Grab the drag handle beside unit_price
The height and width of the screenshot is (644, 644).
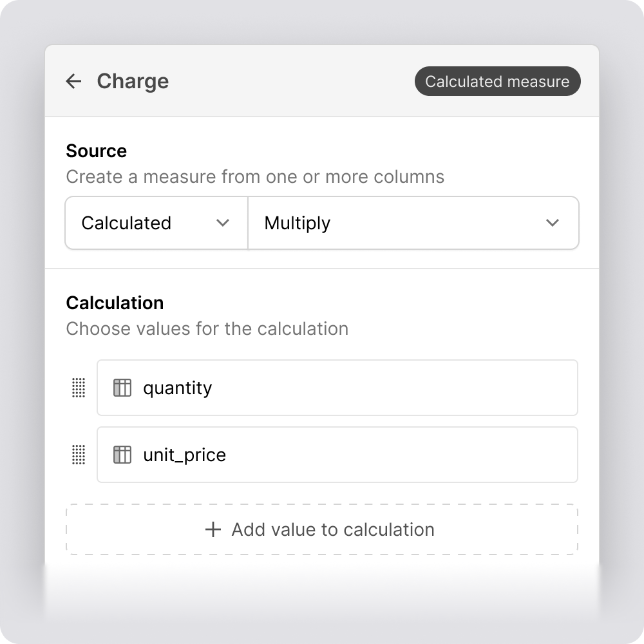pos(78,455)
